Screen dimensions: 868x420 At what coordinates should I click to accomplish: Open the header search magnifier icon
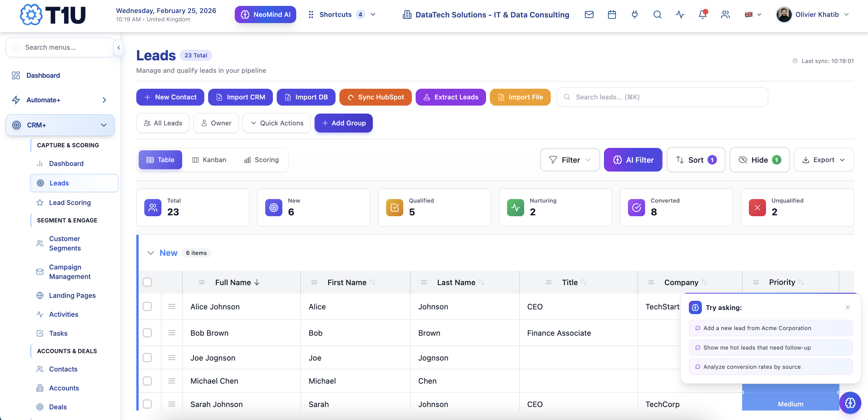click(657, 14)
